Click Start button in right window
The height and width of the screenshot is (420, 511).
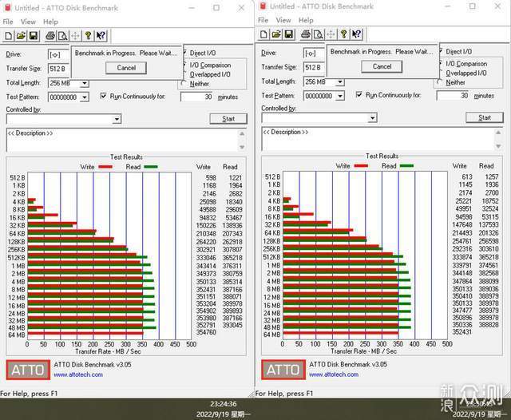(485, 117)
